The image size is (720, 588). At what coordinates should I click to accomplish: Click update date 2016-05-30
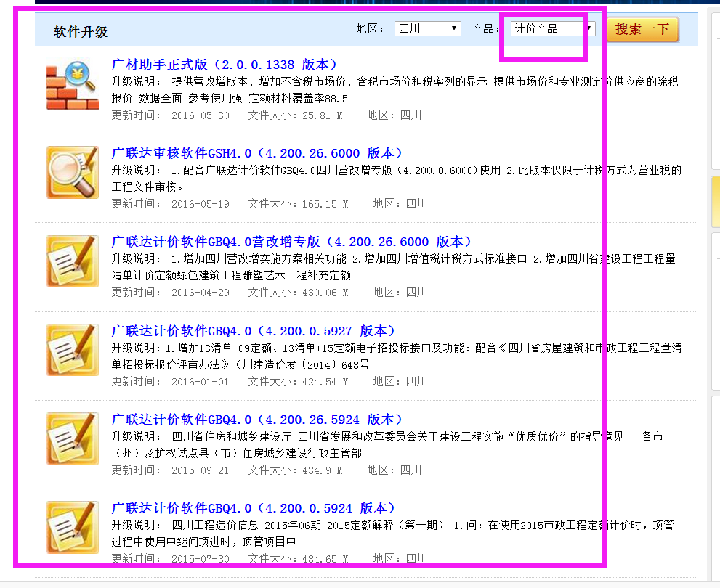(201, 115)
